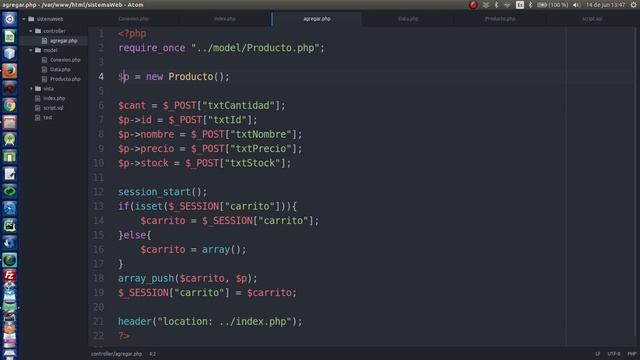Change the PHP grammar in status bar
This screenshot has height=360, width=640.
click(632, 354)
